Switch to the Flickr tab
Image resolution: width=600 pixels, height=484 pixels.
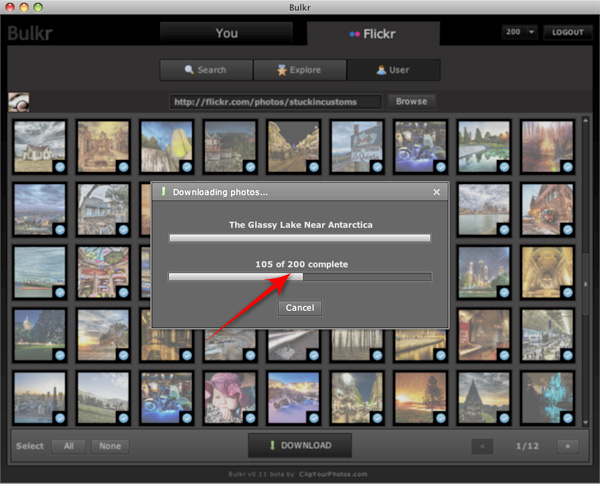[373, 34]
